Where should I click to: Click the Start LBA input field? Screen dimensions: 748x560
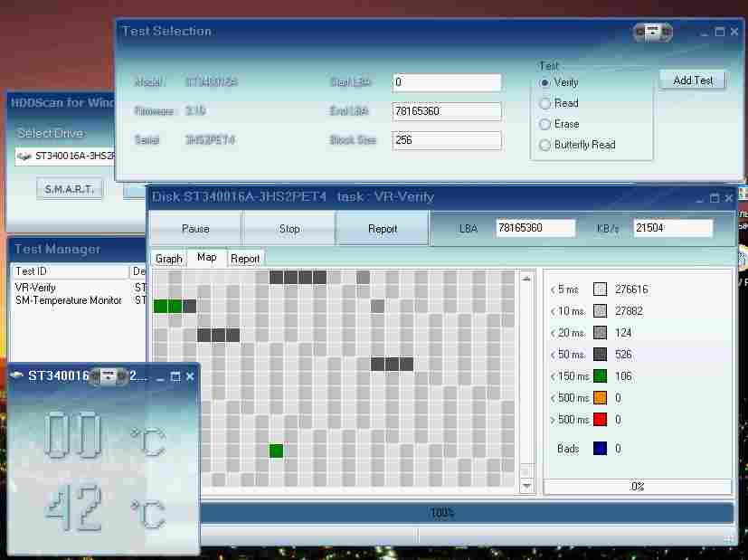point(447,82)
